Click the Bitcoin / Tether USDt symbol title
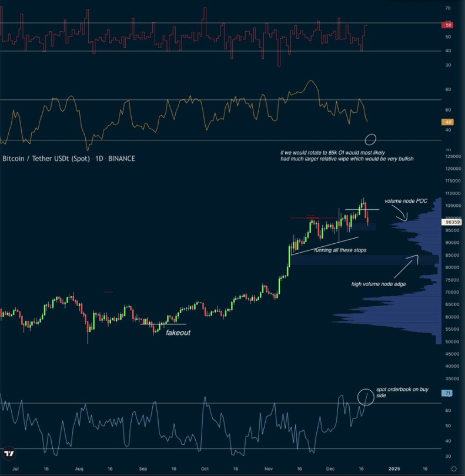The width and height of the screenshot is (465, 476). [68, 159]
